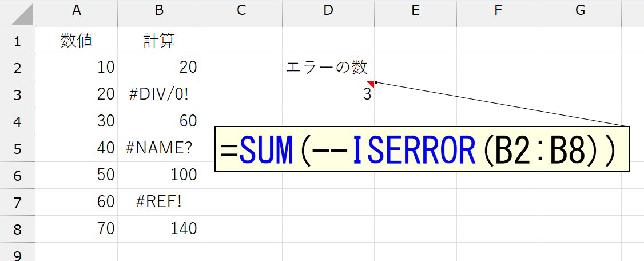The height and width of the screenshot is (261, 644).
Task: Select row 1 header
Action: pos(17,41)
